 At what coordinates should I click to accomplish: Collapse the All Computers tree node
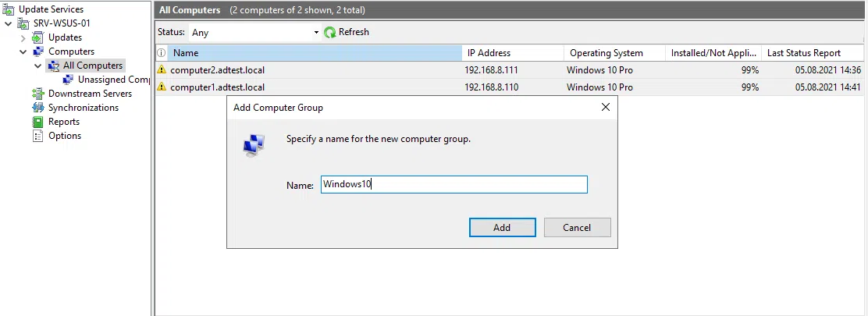[x=37, y=66]
